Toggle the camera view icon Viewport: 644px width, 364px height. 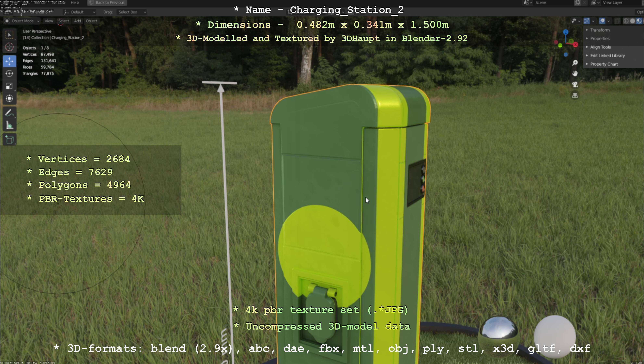point(575,84)
